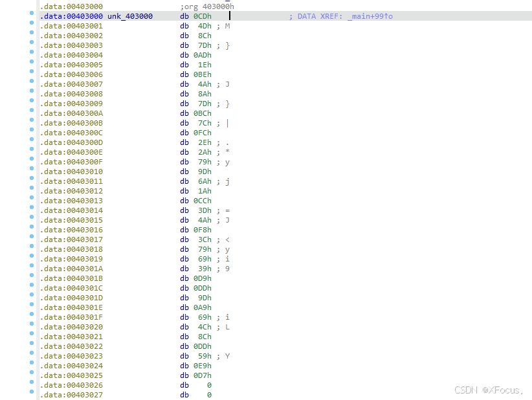Click address .data:0040301F
The image size is (532, 400).
pos(71,318)
